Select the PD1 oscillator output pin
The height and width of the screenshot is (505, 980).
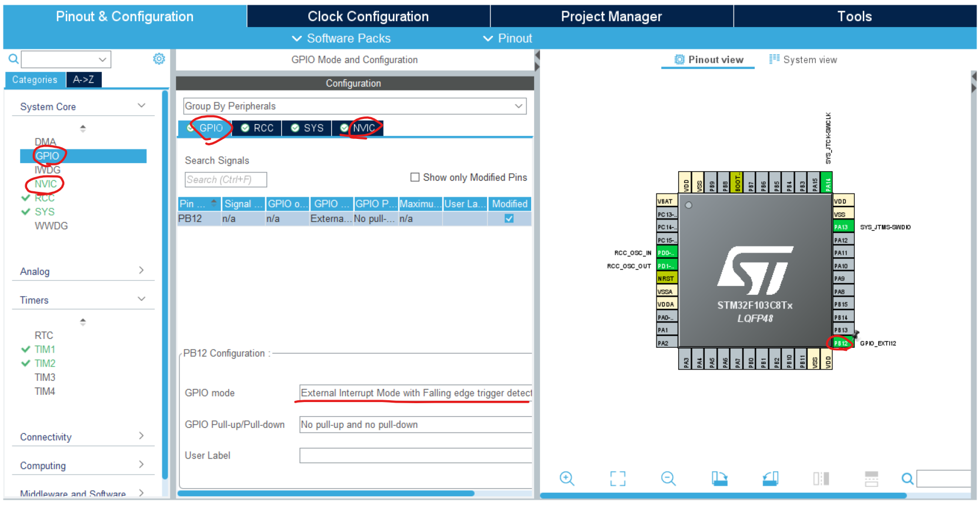click(667, 266)
